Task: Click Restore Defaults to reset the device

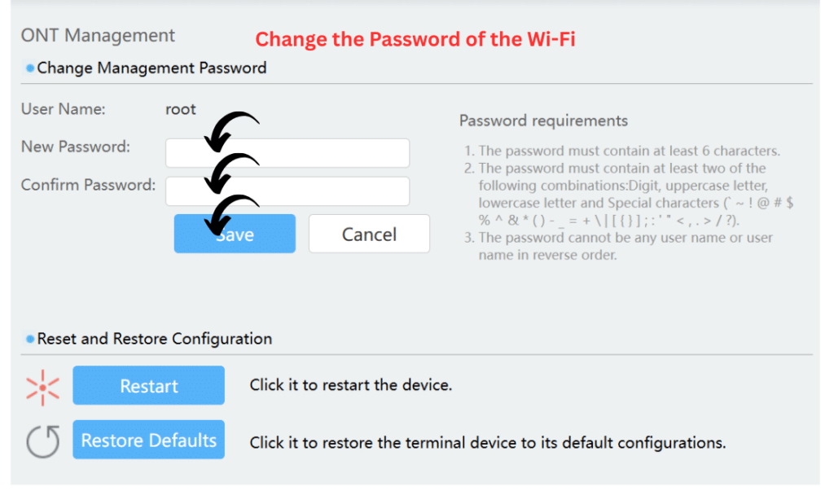Action: (148, 440)
